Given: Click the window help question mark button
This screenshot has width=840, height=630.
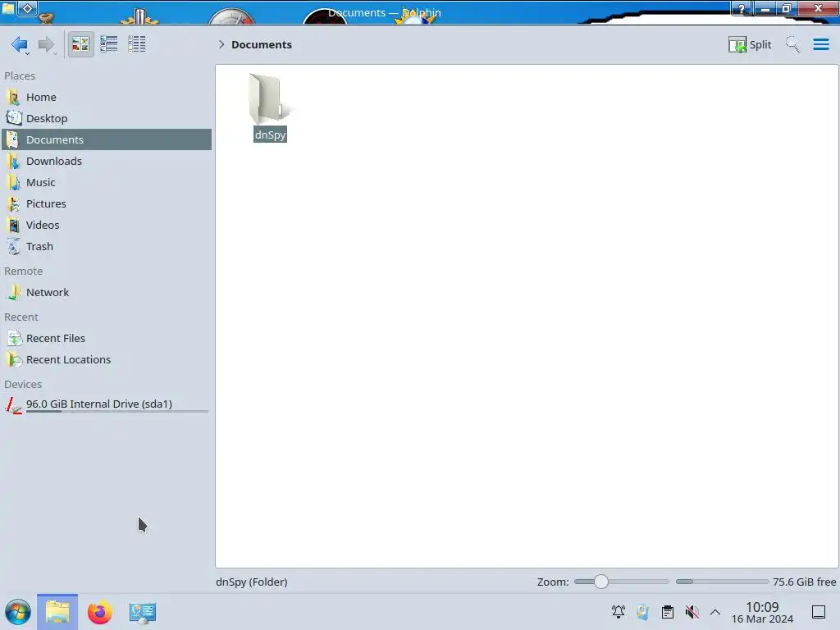Looking at the screenshot, I should [742, 8].
